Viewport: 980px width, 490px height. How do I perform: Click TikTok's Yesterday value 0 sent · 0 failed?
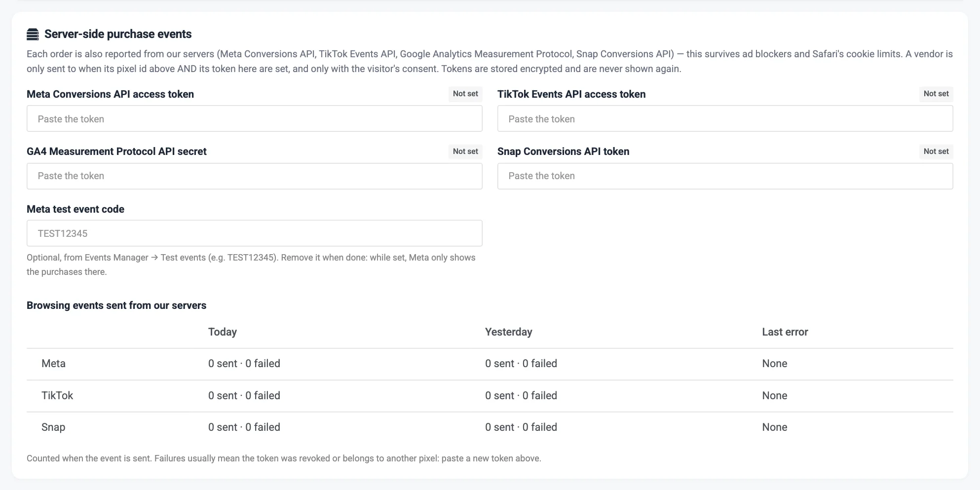pyautogui.click(x=521, y=396)
